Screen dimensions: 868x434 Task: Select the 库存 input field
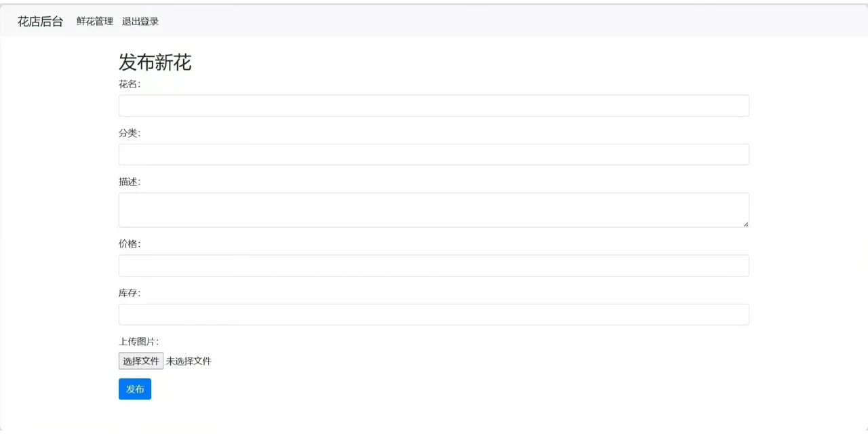click(x=433, y=315)
